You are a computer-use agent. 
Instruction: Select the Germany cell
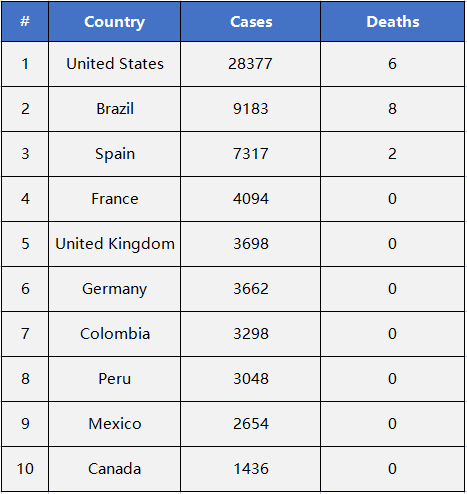point(114,289)
